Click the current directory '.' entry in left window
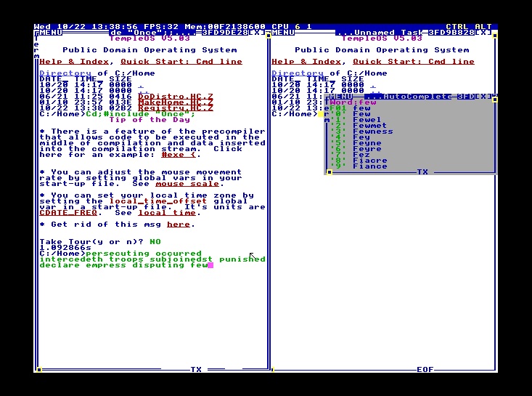Image resolution: width=532 pixels, height=396 pixels. [141, 86]
